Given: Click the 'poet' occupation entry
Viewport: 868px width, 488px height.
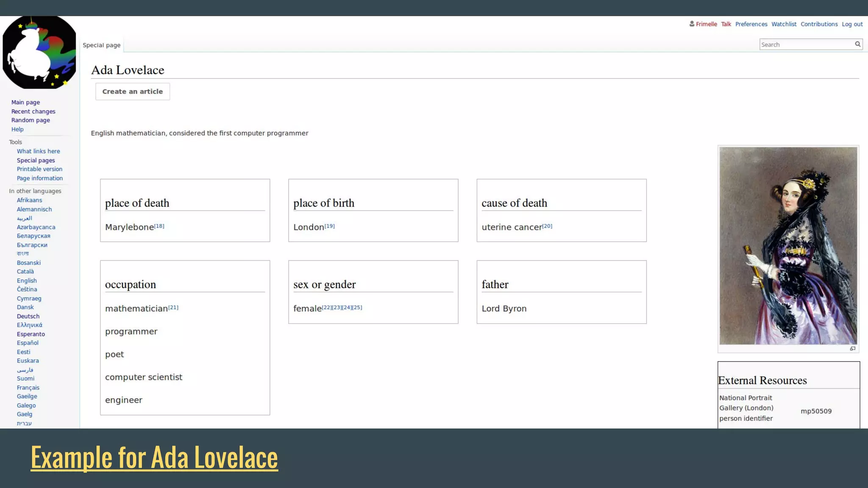Looking at the screenshot, I should [114, 355].
